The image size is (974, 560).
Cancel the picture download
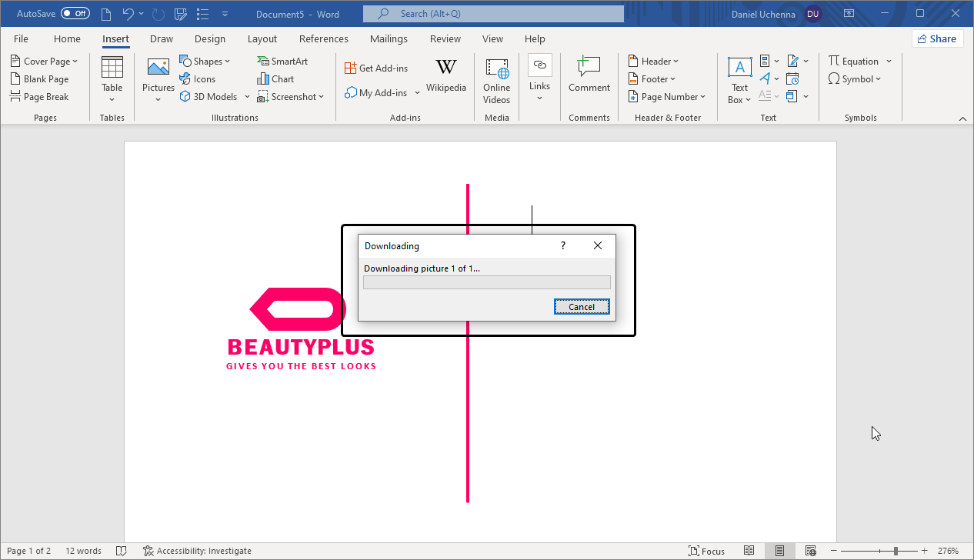(x=581, y=307)
